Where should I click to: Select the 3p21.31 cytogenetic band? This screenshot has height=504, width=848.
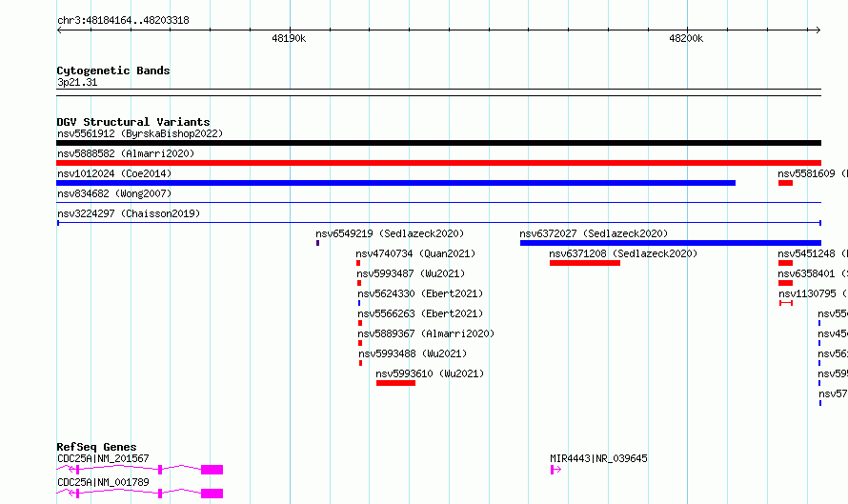tap(438, 92)
